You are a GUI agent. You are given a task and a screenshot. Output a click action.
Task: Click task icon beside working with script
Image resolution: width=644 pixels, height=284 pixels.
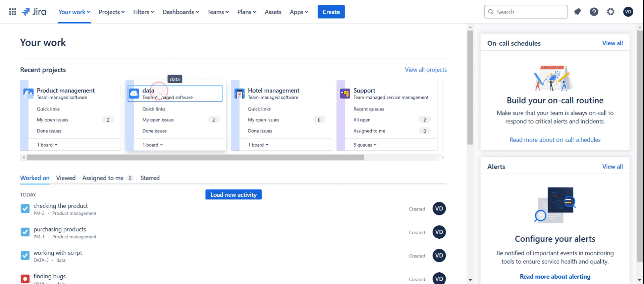coord(25,256)
